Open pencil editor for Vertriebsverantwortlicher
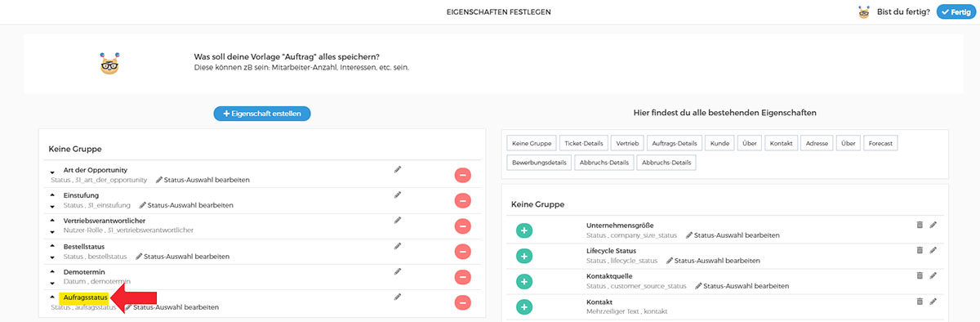This screenshot has width=980, height=322. tap(398, 221)
